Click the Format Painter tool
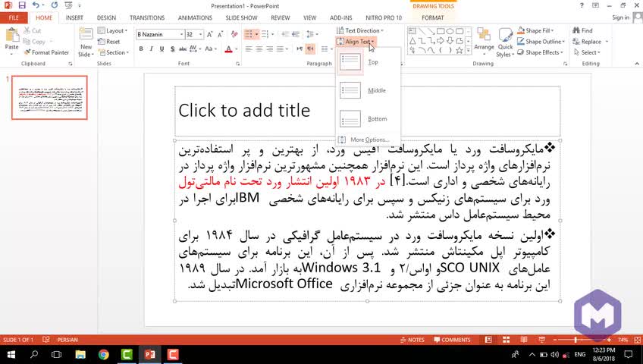The height and width of the screenshot is (364, 643). (46, 52)
